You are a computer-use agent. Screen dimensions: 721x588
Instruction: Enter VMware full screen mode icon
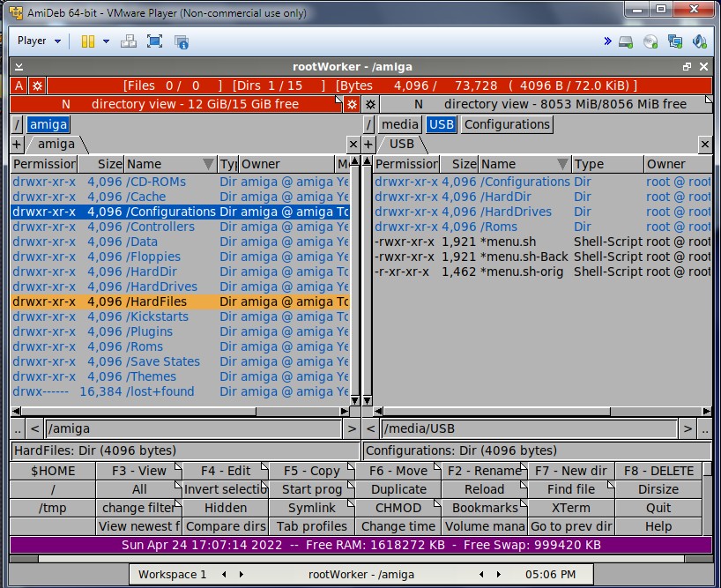click(155, 41)
